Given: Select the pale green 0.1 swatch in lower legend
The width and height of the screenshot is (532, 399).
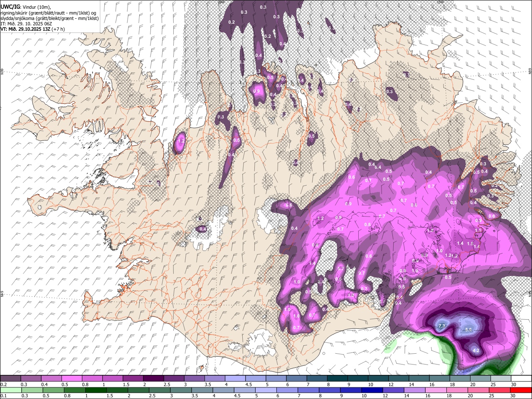Looking at the screenshot, I should pyautogui.click(x=11, y=390).
